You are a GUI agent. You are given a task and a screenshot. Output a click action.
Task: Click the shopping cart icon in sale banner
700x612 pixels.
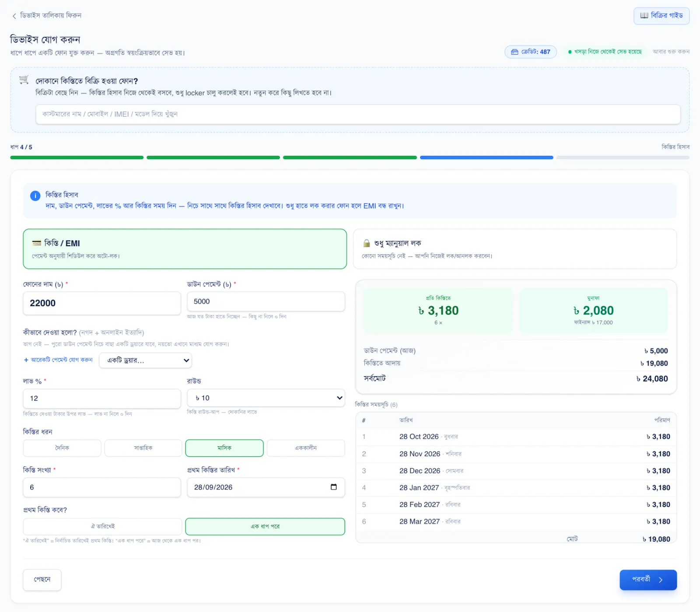[x=24, y=80]
